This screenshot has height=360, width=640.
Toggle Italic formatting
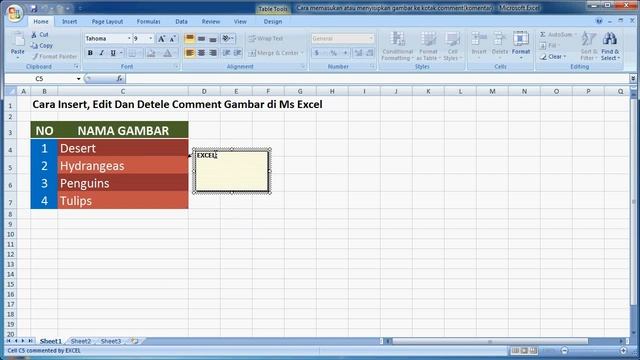click(102, 53)
